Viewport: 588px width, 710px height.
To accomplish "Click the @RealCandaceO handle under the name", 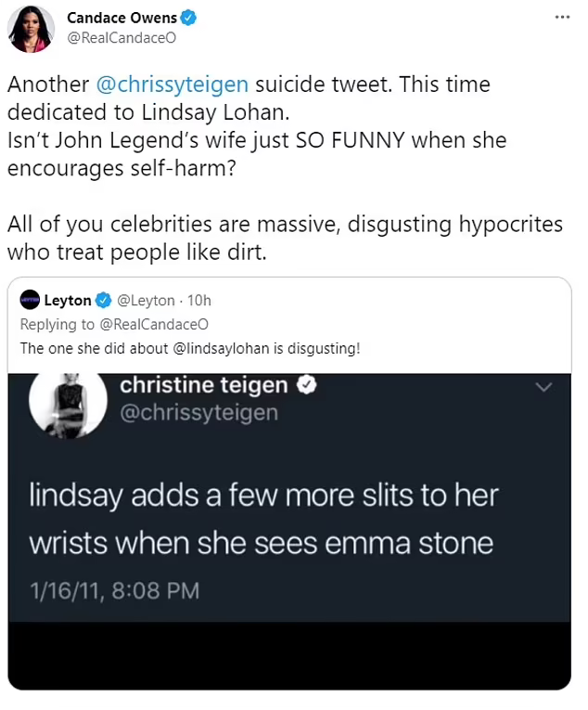I will click(x=121, y=38).
